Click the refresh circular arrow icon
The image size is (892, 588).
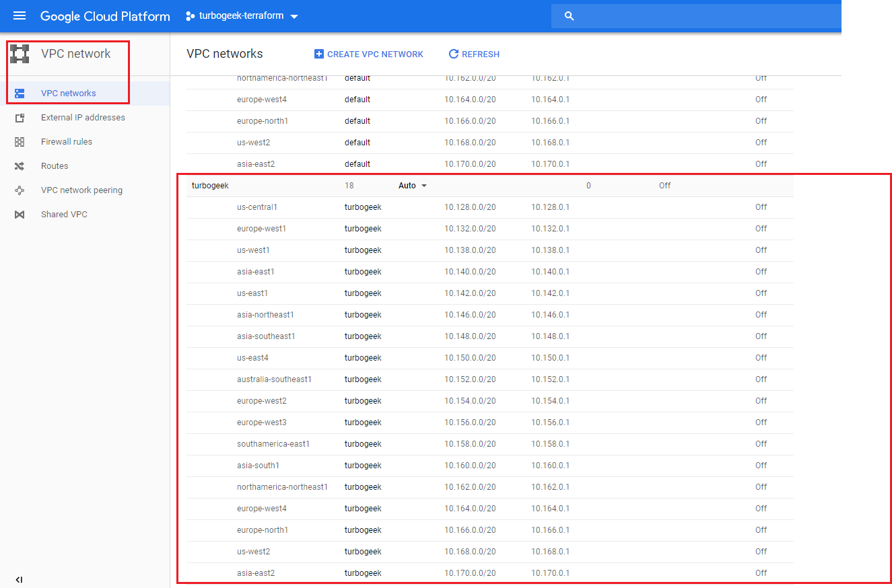click(x=454, y=54)
